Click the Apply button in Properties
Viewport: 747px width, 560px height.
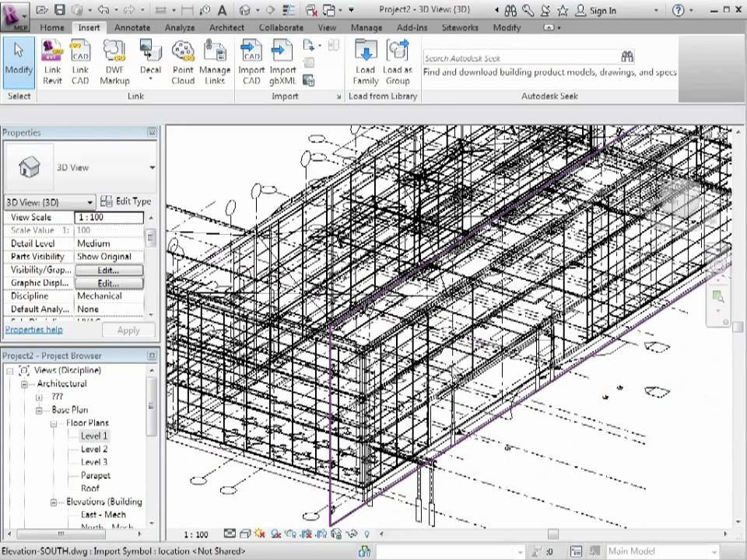click(128, 330)
